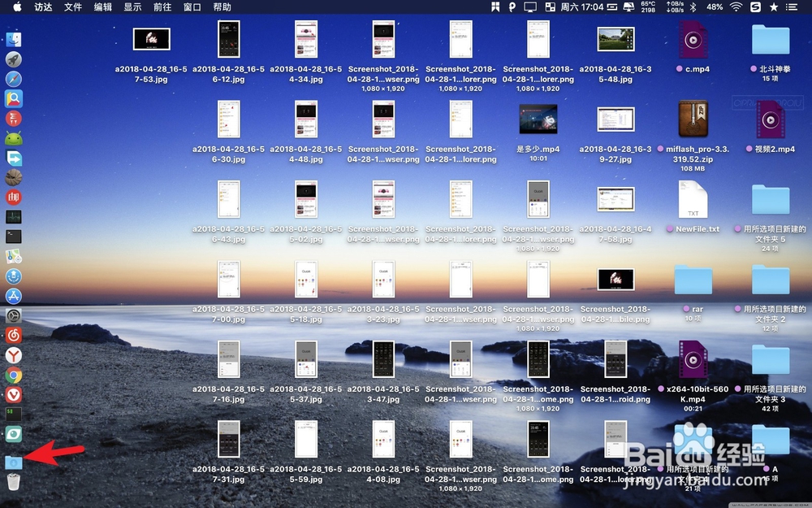Screen dimensions: 812x508
Task: Click the Shadowsocks icon in the menu bar
Action: point(757,7)
